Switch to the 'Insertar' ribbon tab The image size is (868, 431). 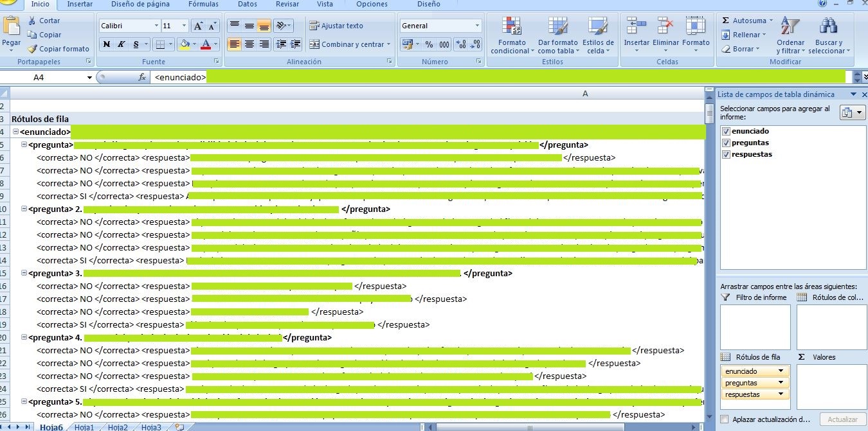tap(80, 4)
